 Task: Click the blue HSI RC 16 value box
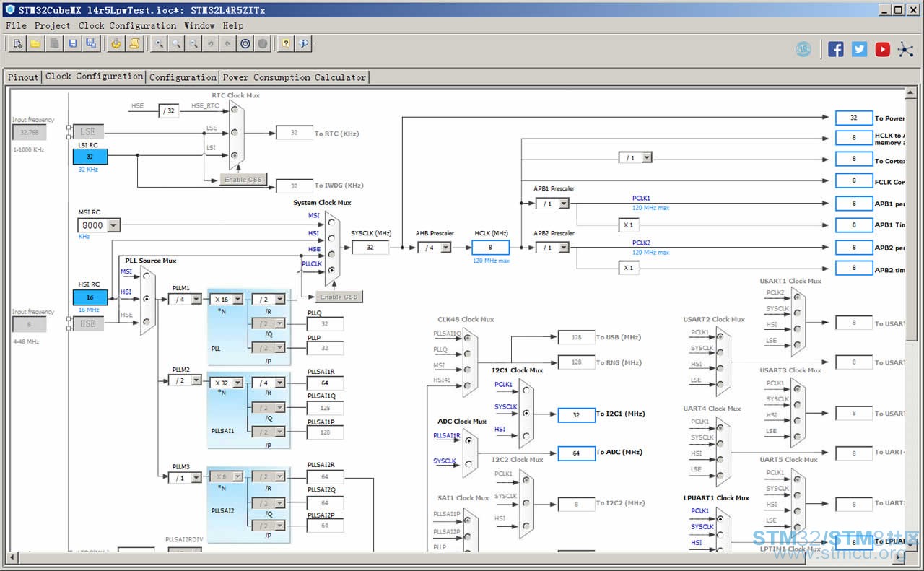coord(90,297)
